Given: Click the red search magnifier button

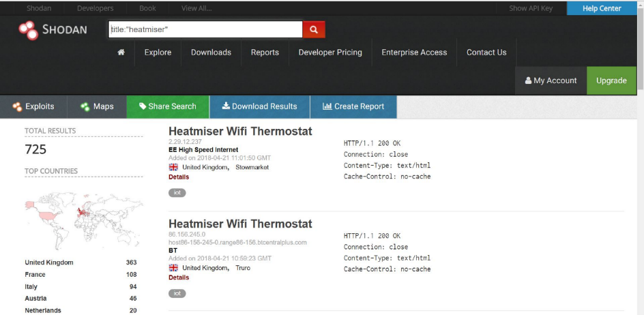Looking at the screenshot, I should click(314, 30).
